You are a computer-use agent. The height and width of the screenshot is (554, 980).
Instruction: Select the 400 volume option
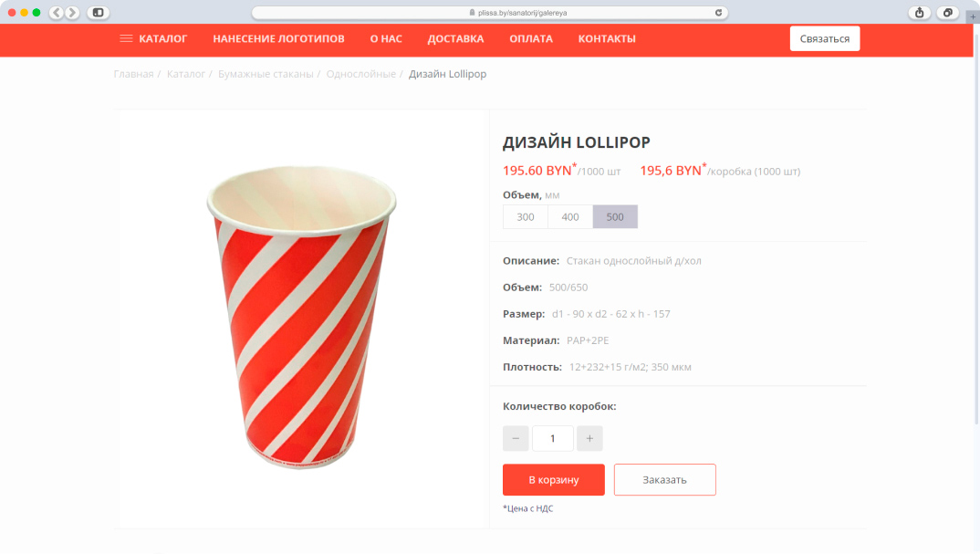570,217
